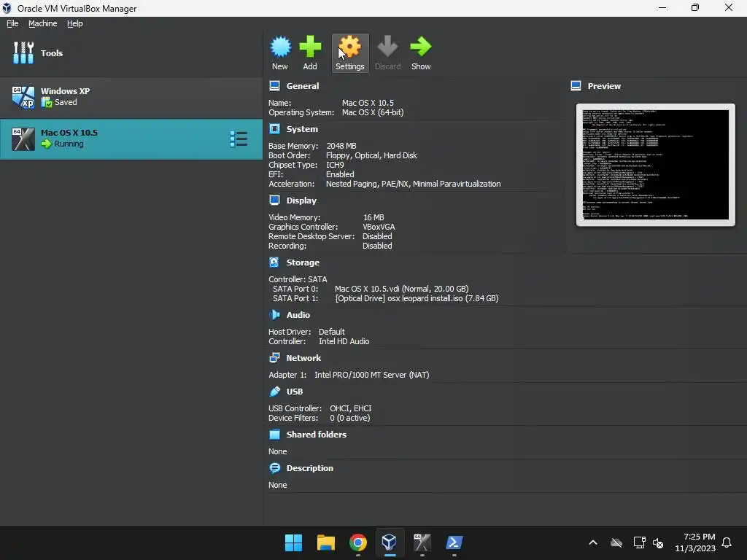Click the green Add machine icon
Viewport: 747px width, 560px height.
310,47
